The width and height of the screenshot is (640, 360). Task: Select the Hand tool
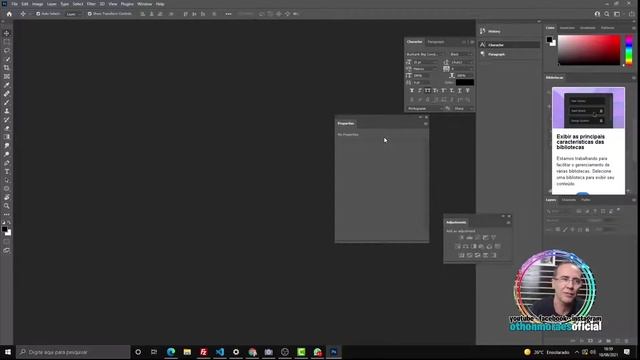point(7,197)
